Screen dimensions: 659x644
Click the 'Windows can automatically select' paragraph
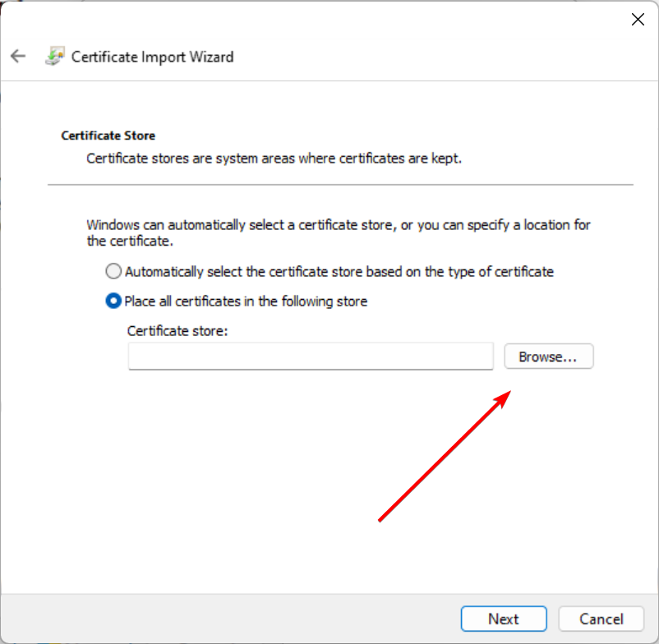click(339, 232)
